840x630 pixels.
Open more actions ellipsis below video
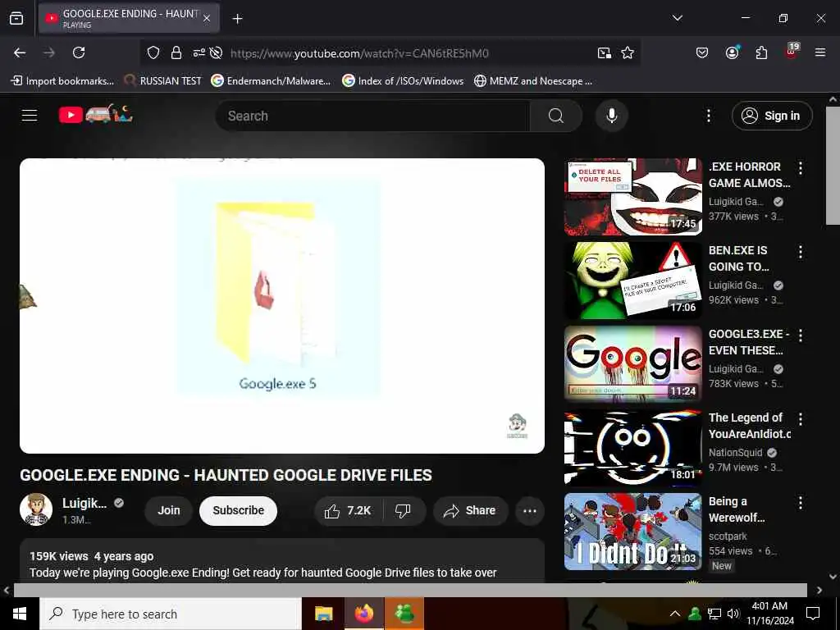(530, 511)
